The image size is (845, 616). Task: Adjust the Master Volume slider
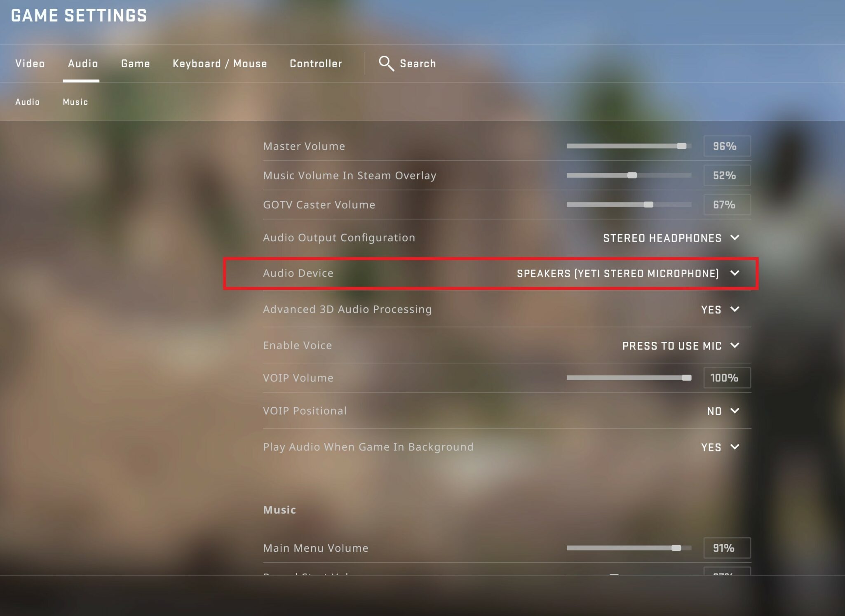point(683,146)
